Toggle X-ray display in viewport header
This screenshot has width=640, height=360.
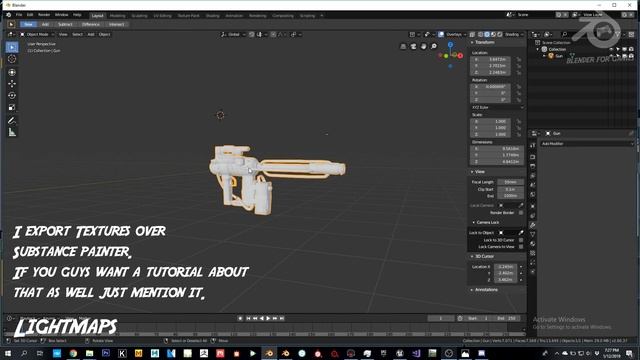pos(472,35)
